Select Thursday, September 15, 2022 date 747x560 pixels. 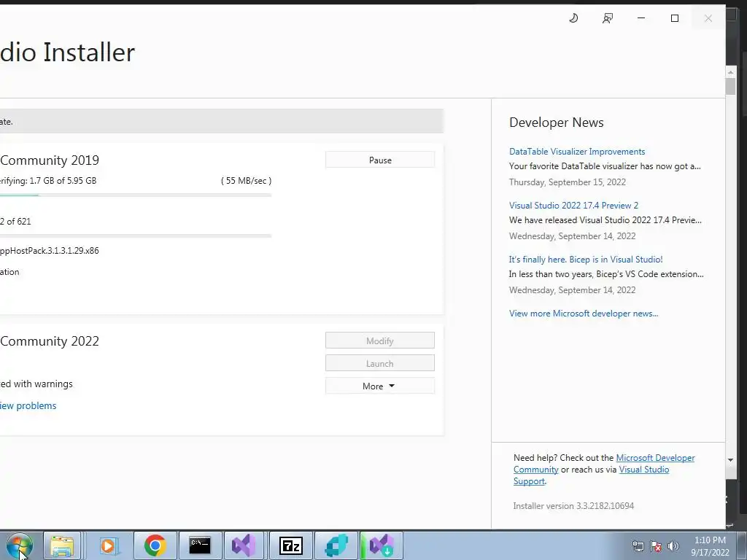point(568,182)
